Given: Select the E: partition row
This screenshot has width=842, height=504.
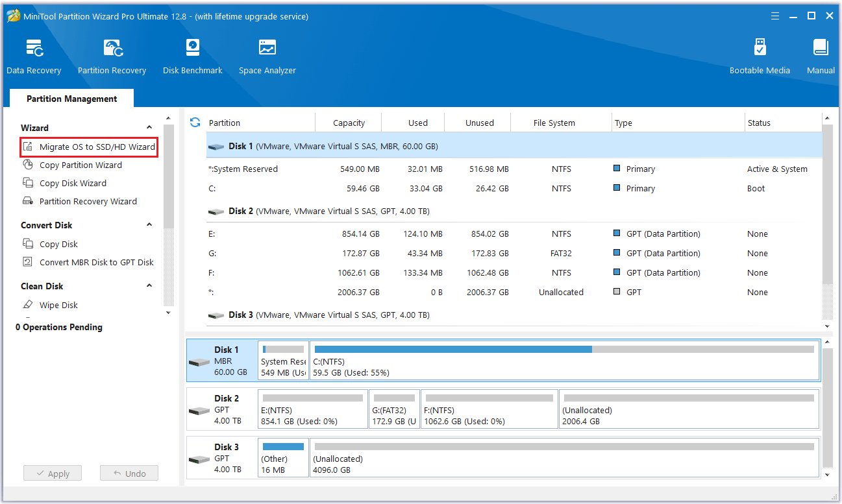Looking at the screenshot, I should click(514, 234).
